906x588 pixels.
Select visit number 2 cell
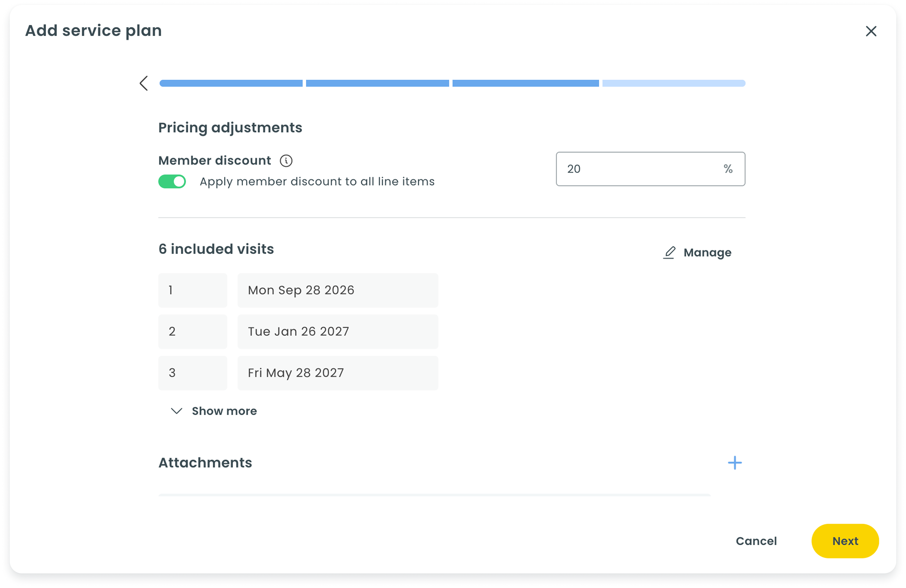193,331
